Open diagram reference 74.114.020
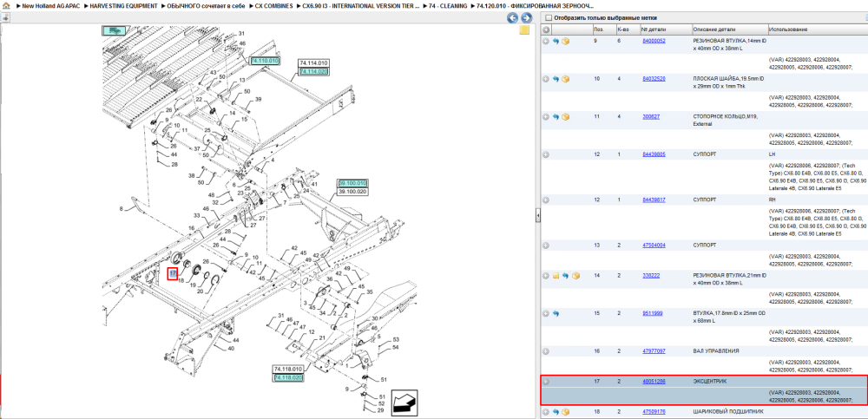Screen dimensions: 868x419 pyautogui.click(x=314, y=71)
